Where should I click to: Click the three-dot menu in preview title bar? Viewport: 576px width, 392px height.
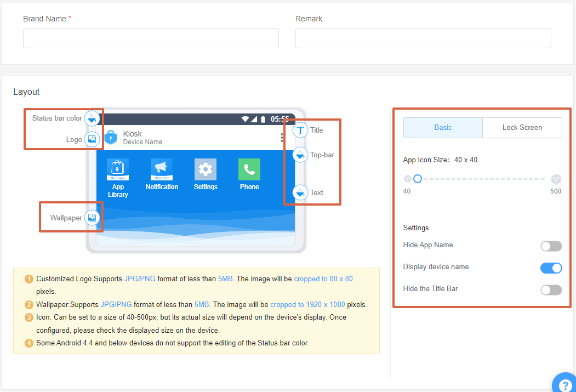[282, 138]
